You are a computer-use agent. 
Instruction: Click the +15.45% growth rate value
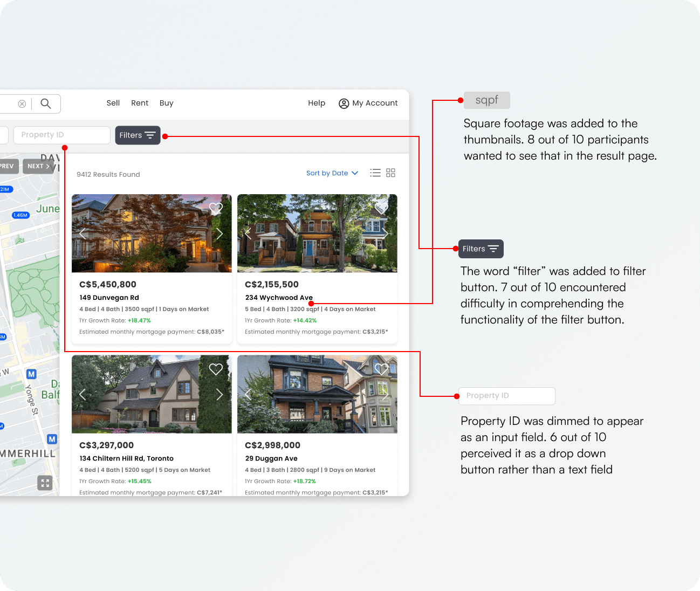pyautogui.click(x=140, y=481)
